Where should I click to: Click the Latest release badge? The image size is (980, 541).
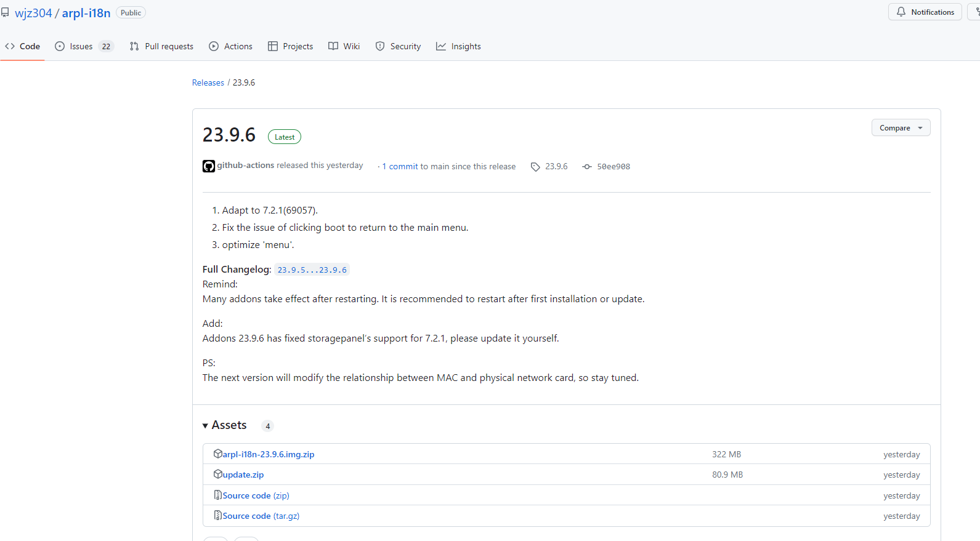tap(285, 137)
